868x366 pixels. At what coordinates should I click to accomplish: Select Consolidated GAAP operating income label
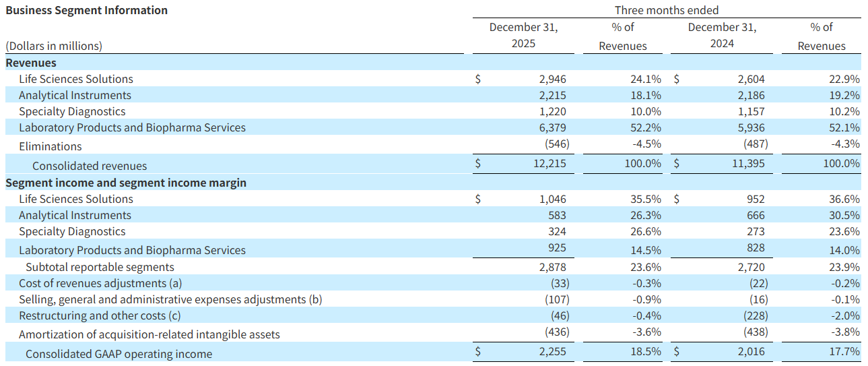pos(119,354)
